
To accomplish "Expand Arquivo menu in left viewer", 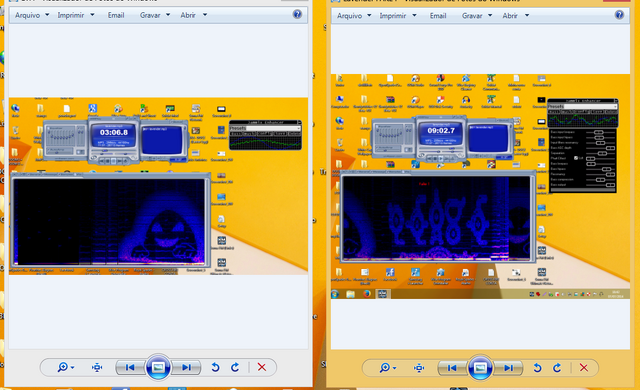I will click(x=32, y=15).
